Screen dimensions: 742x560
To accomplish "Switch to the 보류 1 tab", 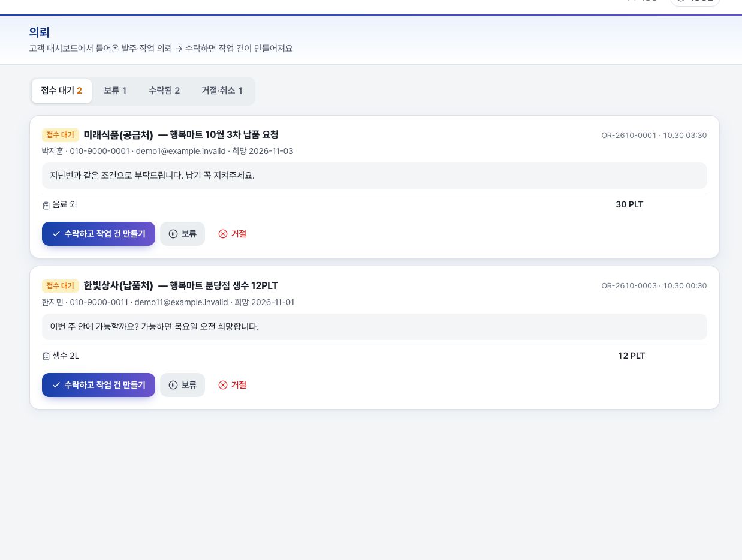I will pos(115,91).
